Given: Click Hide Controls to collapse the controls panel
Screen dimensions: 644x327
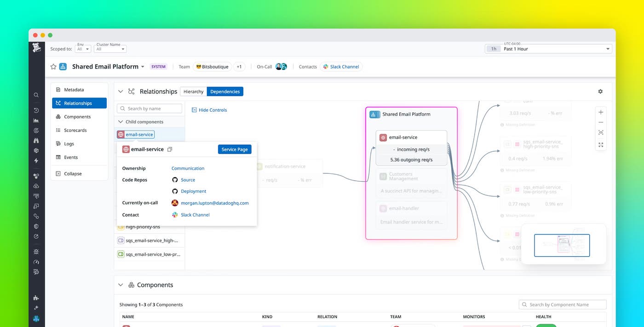Looking at the screenshot, I should [209, 109].
